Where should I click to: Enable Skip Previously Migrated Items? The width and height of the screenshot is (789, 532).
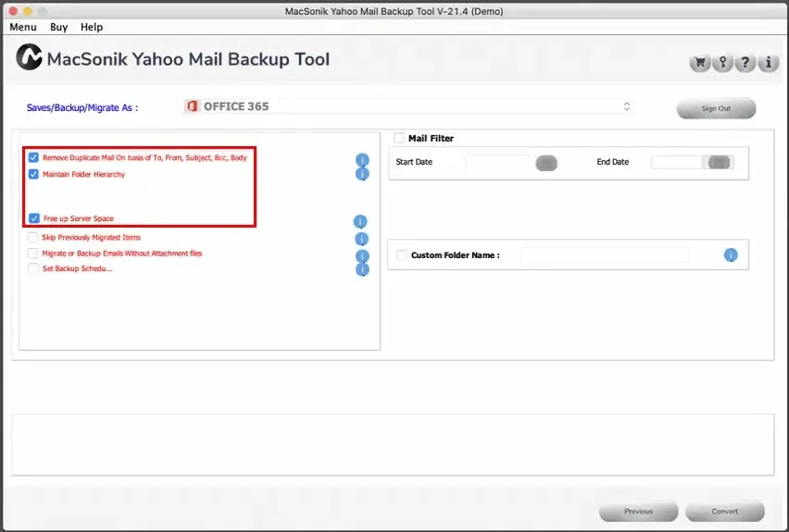point(32,237)
